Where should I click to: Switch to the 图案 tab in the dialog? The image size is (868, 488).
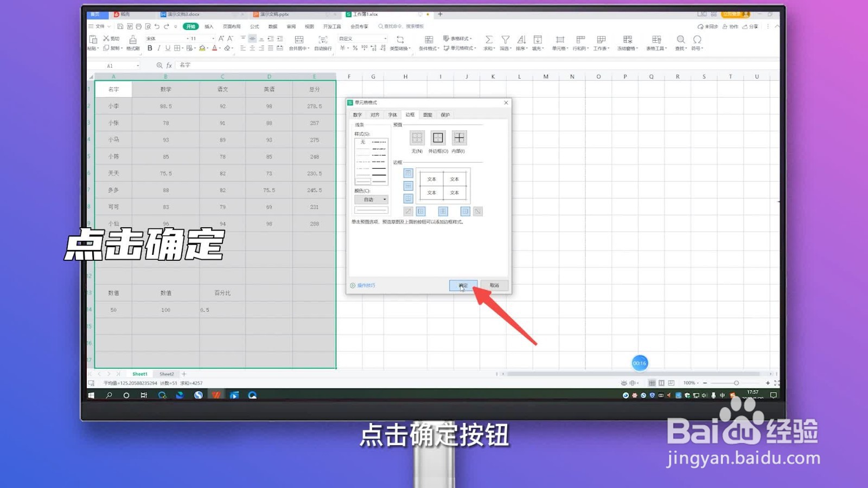(428, 115)
